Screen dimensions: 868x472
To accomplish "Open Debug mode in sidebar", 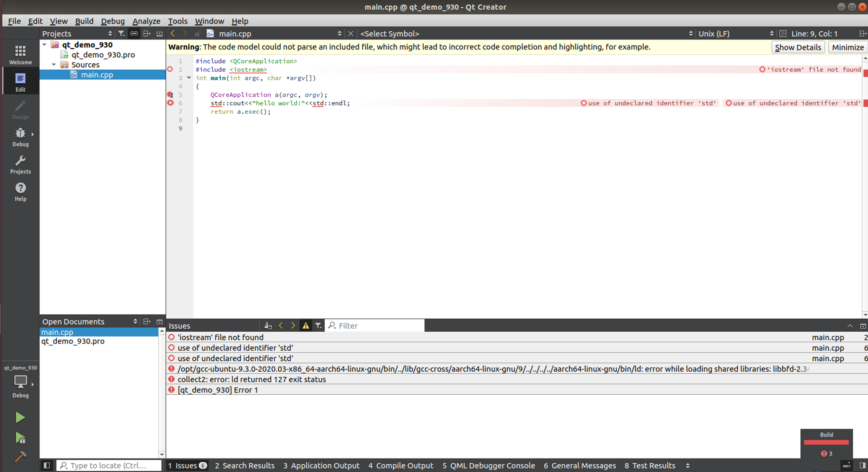I will pyautogui.click(x=20, y=137).
